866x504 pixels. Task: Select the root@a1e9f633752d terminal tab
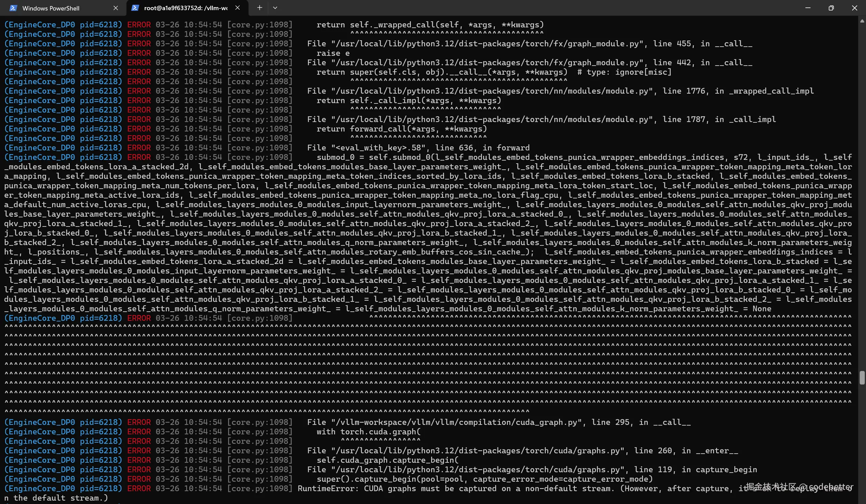185,8
